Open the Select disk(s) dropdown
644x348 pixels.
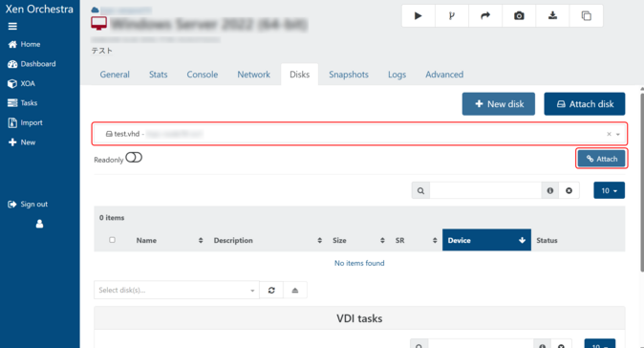[x=177, y=290]
